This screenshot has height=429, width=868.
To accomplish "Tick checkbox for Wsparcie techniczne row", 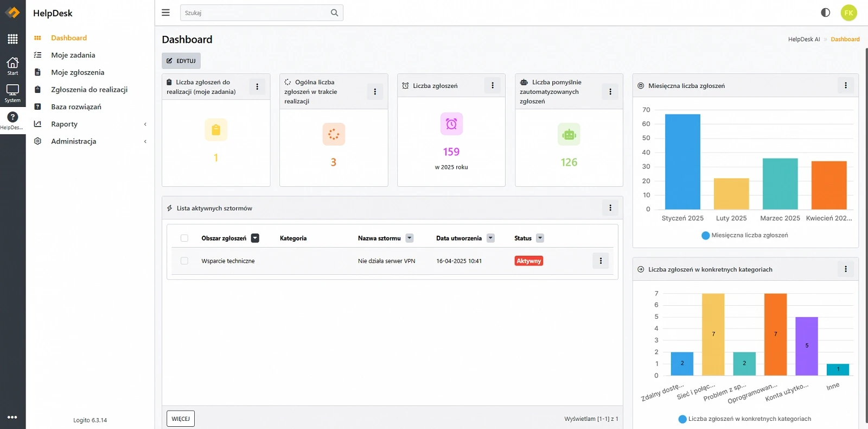I will (x=184, y=261).
